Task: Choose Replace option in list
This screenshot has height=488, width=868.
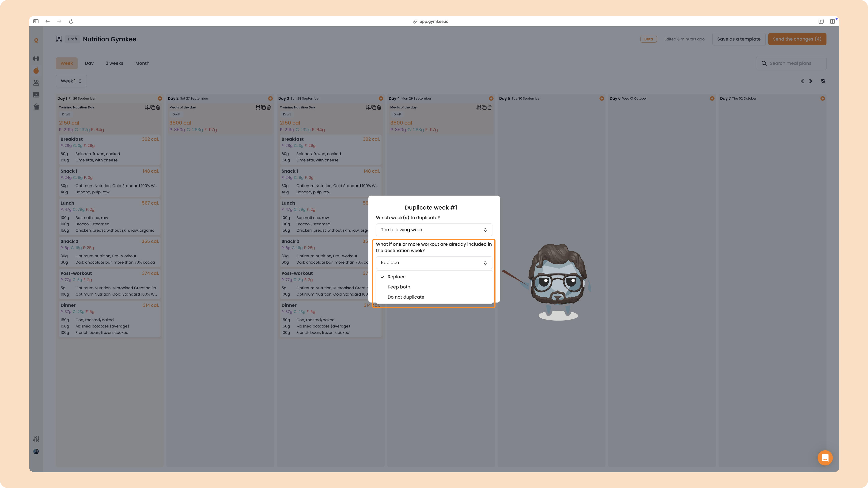Action: point(434,277)
